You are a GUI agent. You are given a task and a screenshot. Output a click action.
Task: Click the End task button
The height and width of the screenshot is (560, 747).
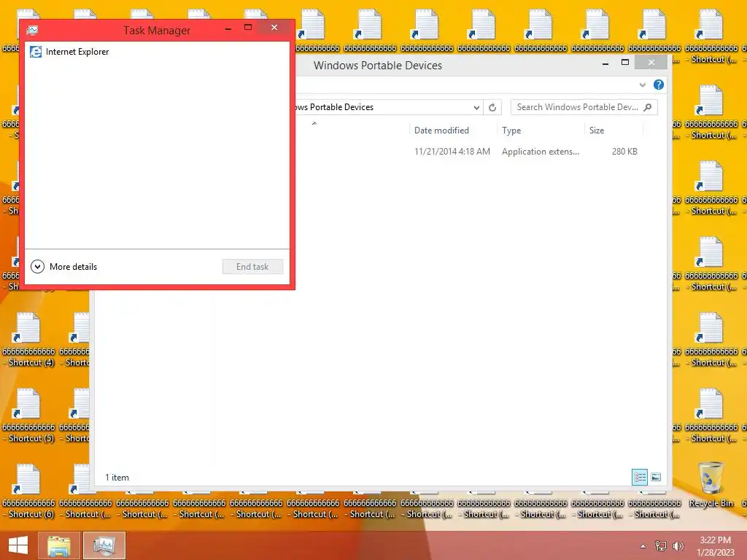click(x=252, y=267)
